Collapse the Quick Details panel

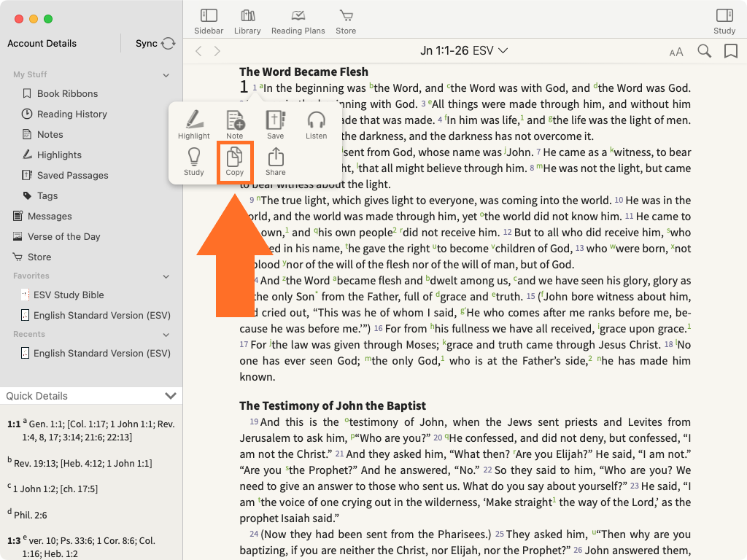[171, 396]
